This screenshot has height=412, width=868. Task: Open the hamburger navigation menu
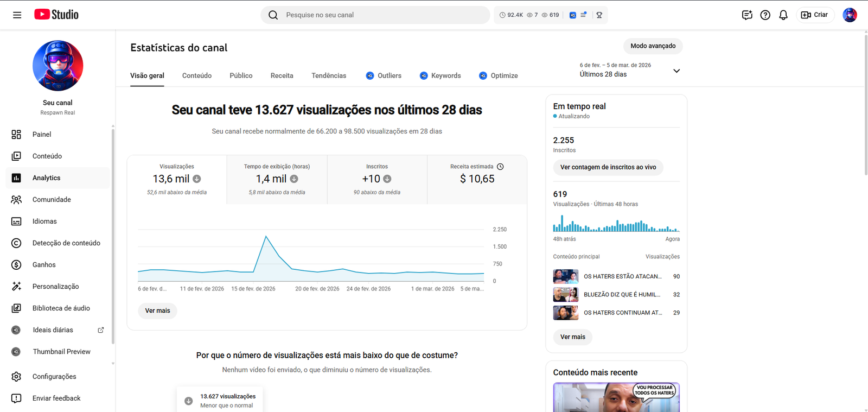[x=17, y=15]
